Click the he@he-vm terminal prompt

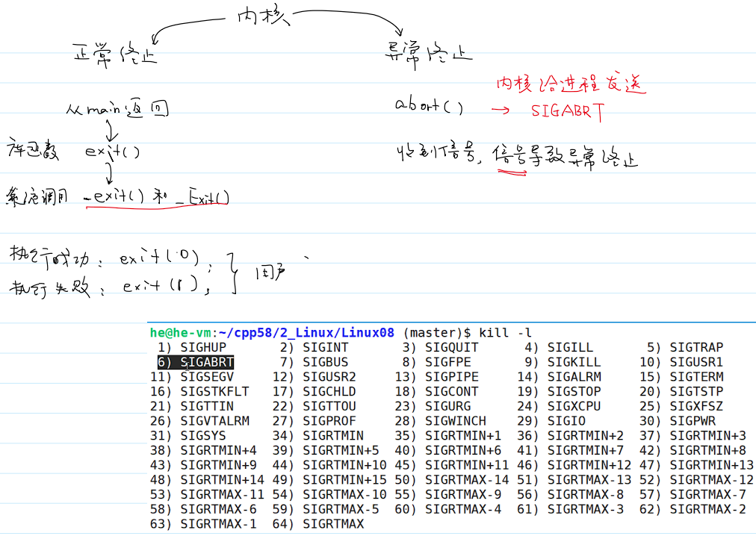(181, 333)
